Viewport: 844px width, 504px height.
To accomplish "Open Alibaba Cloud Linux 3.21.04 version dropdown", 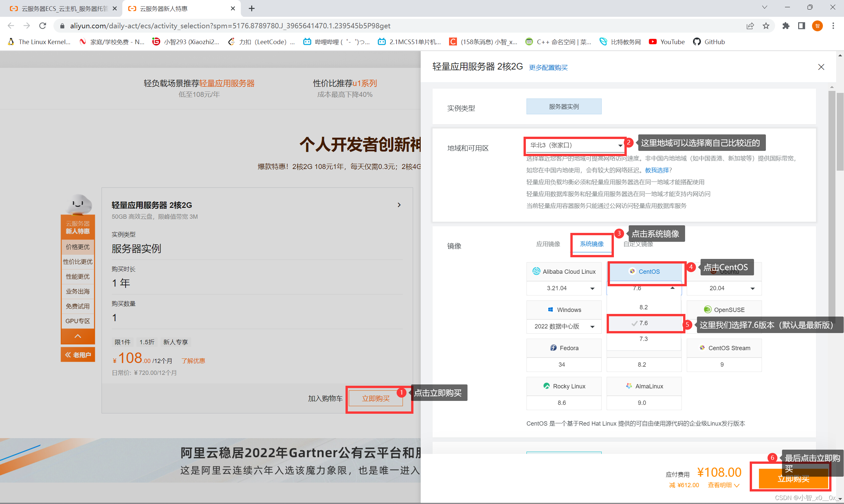I will 563,288.
